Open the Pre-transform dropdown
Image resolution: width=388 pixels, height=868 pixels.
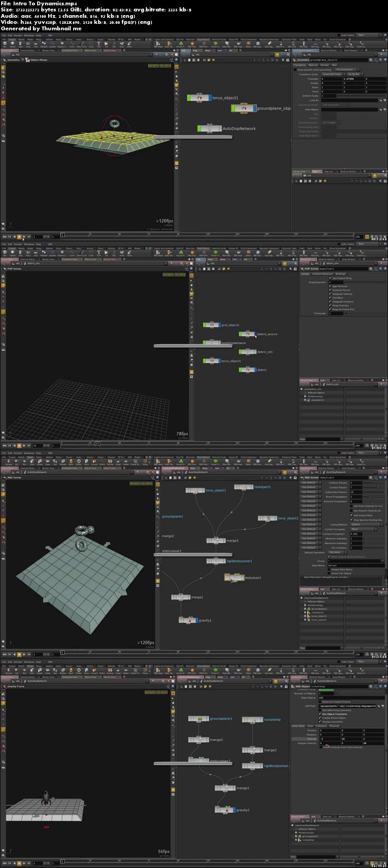click(347, 70)
